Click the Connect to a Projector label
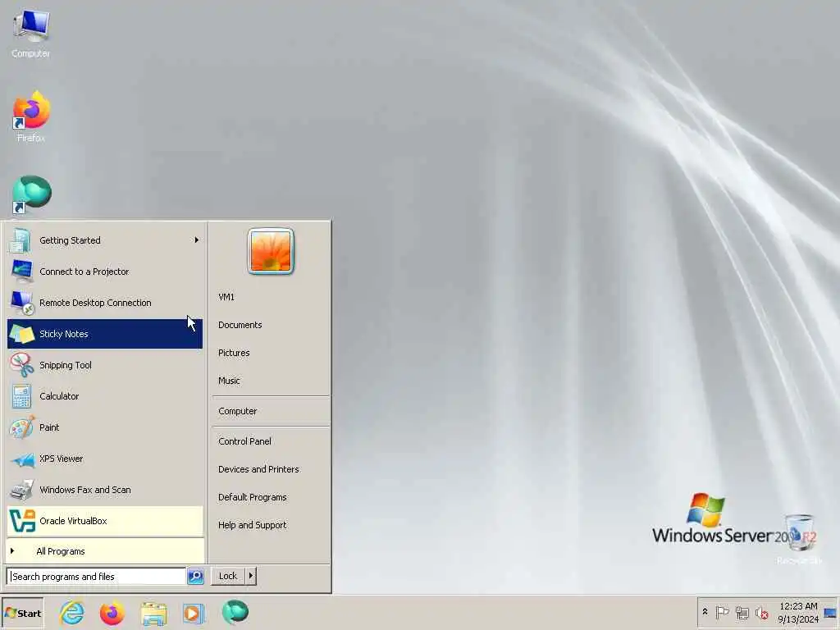840x630 pixels. point(84,272)
